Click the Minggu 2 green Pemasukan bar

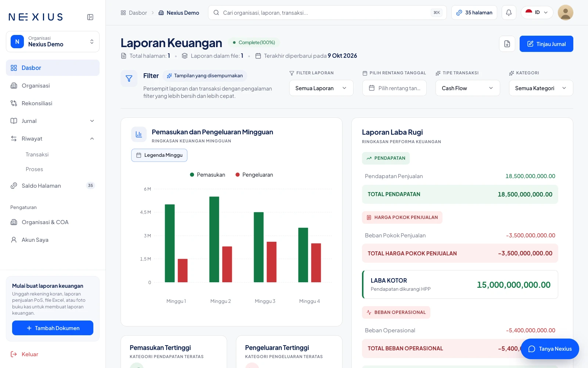tap(214, 239)
